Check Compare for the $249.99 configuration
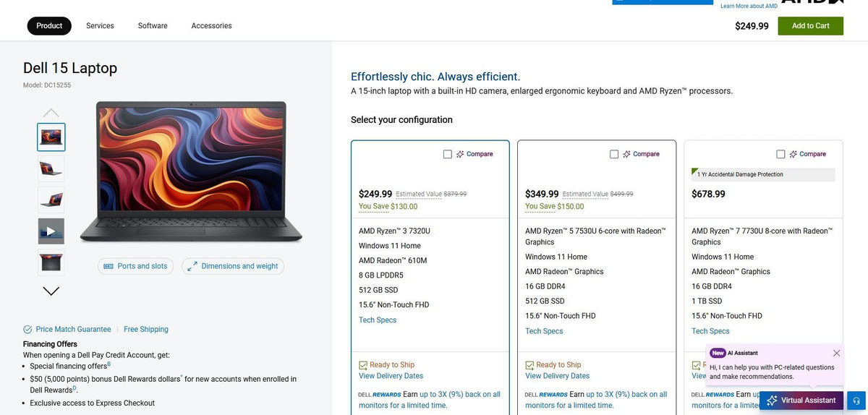Screen dimensions: 868x415 click(448, 154)
